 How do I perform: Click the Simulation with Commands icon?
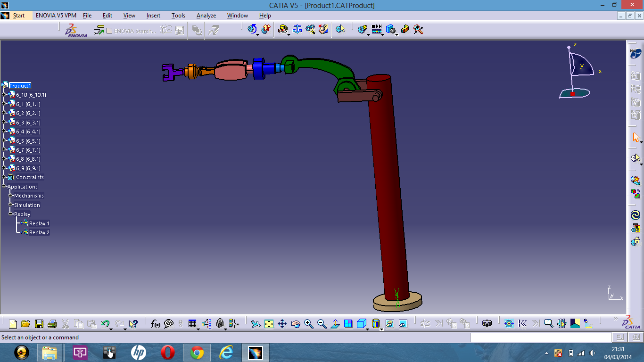(252, 30)
